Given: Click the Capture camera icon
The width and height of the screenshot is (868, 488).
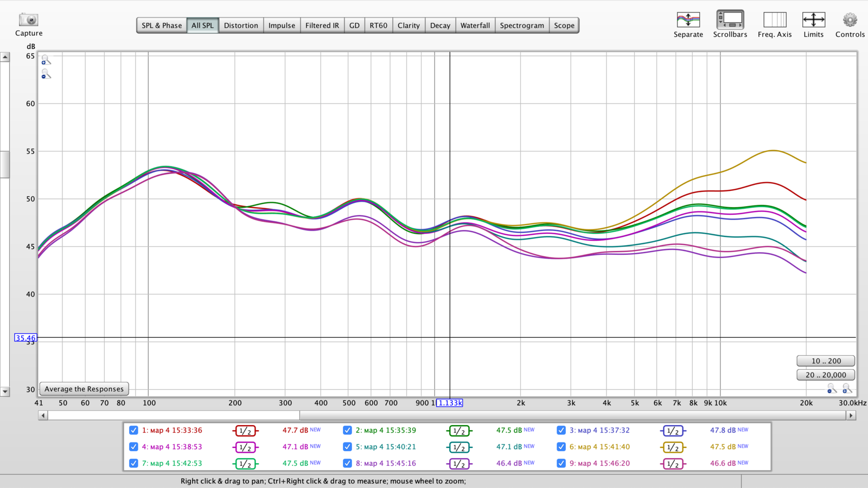Looking at the screenshot, I should click(x=28, y=20).
